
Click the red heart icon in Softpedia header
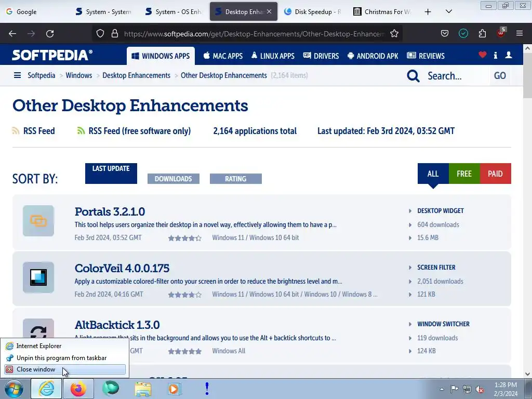pos(483,55)
